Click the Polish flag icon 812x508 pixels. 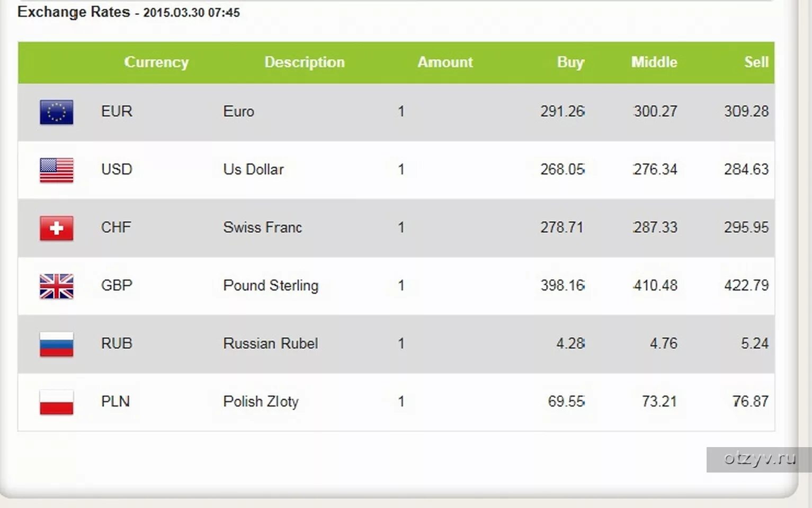(57, 402)
